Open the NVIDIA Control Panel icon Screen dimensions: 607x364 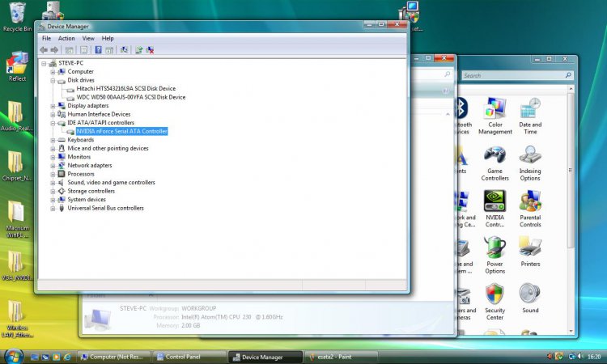coord(495,209)
